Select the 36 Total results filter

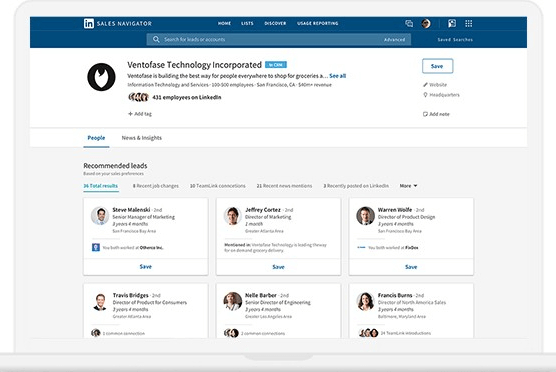[101, 186]
